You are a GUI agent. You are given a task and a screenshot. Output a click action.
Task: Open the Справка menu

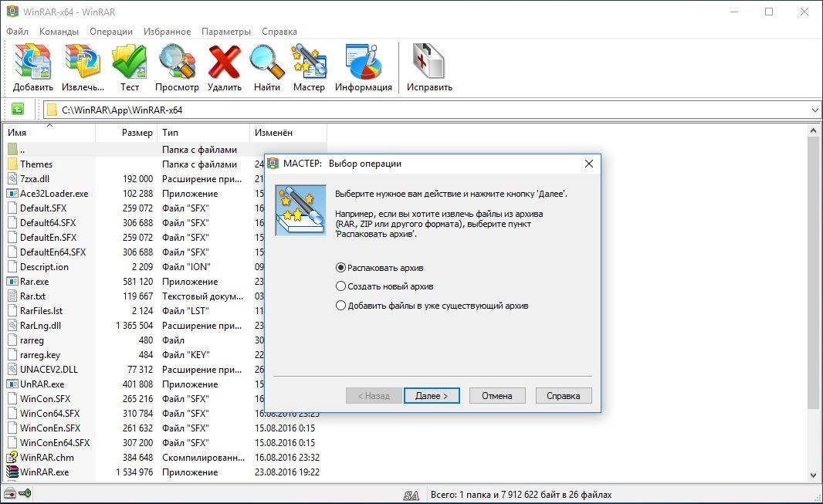click(x=279, y=32)
